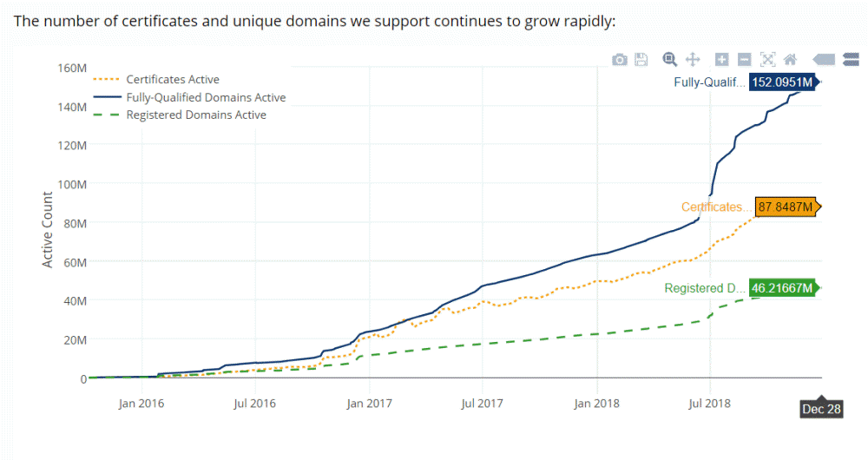
Task: Zoom in with the plus icon
Action: 721,59
